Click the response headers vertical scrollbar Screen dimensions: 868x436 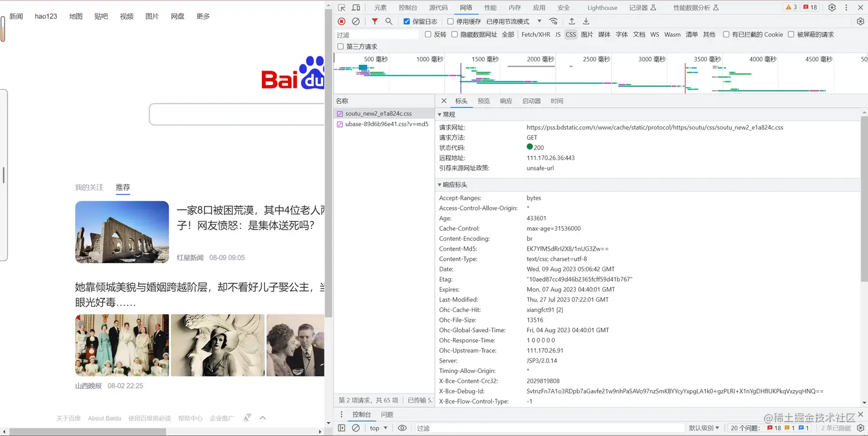coord(865,198)
